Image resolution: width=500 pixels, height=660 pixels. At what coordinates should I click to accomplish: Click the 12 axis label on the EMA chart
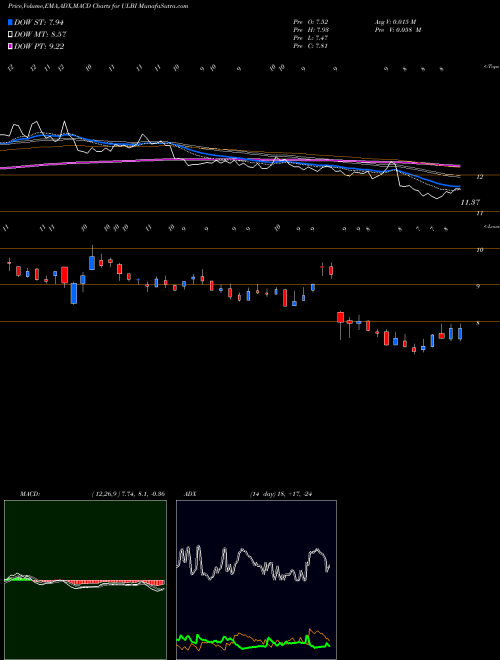tap(479, 177)
